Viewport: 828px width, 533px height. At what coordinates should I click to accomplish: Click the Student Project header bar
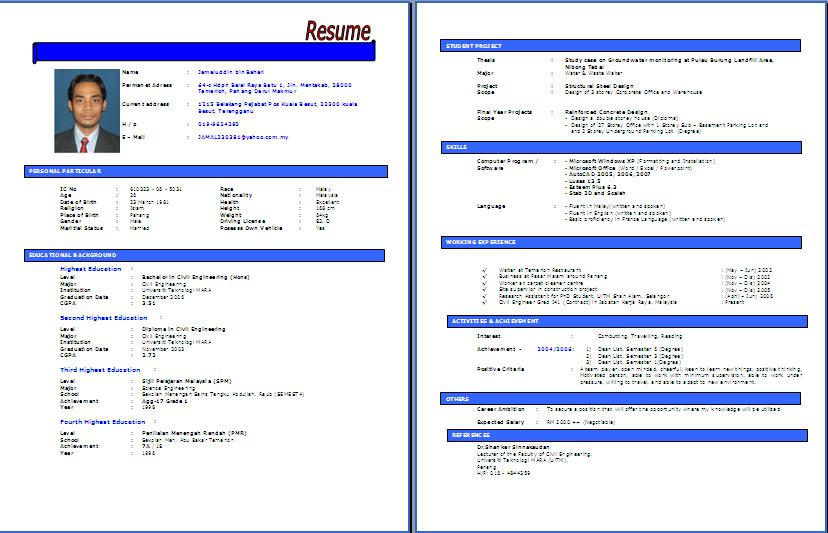click(620, 46)
